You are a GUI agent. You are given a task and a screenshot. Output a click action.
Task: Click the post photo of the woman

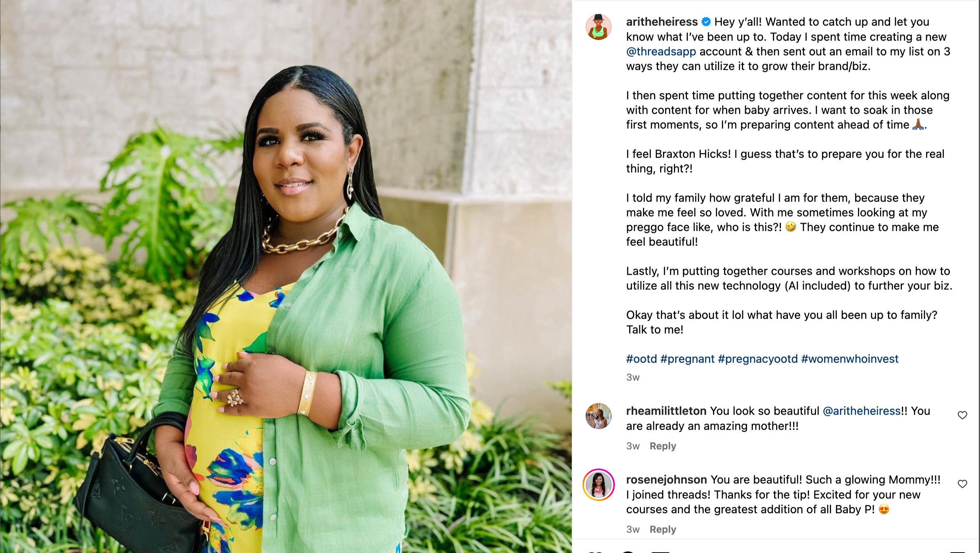point(286,276)
